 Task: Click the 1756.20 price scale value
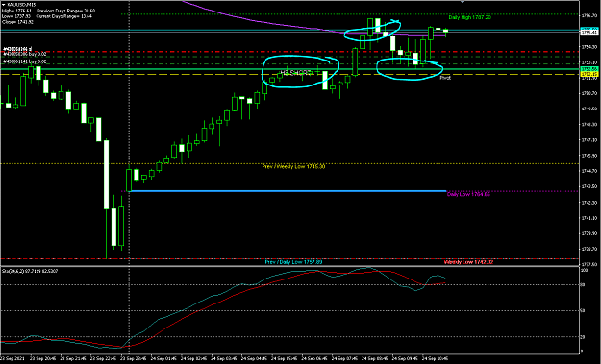(x=589, y=16)
